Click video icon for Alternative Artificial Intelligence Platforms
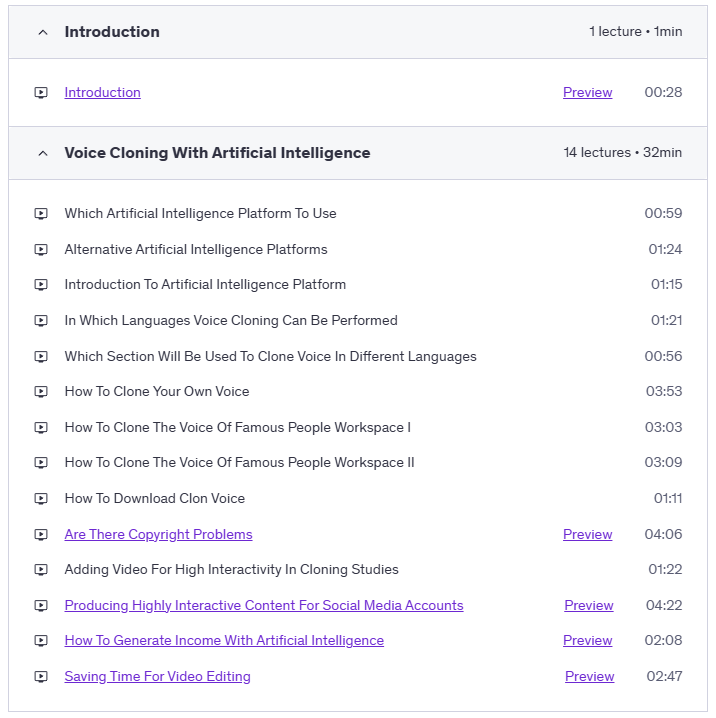Image resolution: width=716 pixels, height=718 pixels. tap(41, 250)
